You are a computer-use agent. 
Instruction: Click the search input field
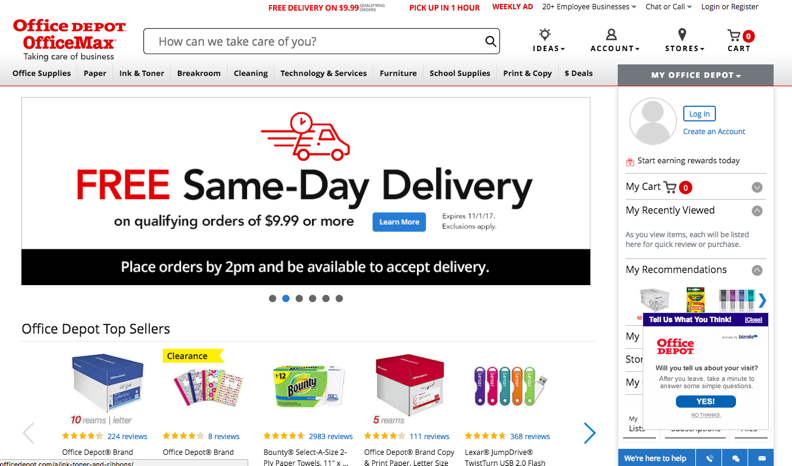tap(313, 41)
